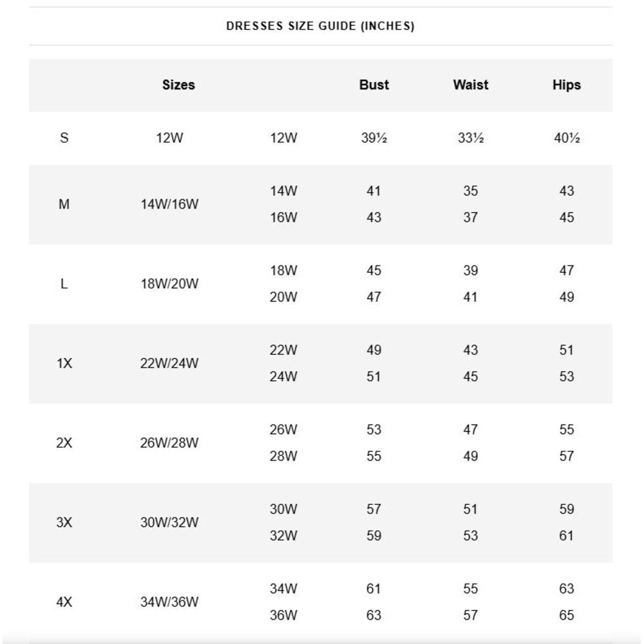Click the 1X size label
Screen dimensions: 644x644
click(x=64, y=363)
